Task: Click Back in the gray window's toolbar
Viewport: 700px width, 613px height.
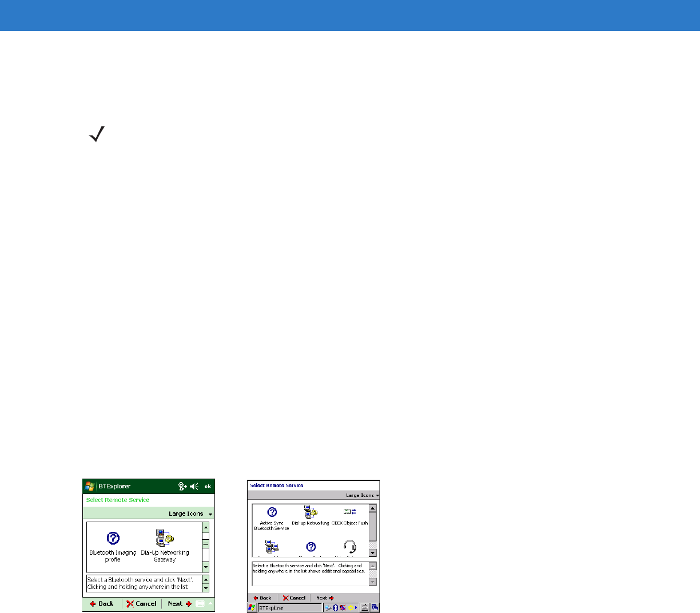Action: 262,598
